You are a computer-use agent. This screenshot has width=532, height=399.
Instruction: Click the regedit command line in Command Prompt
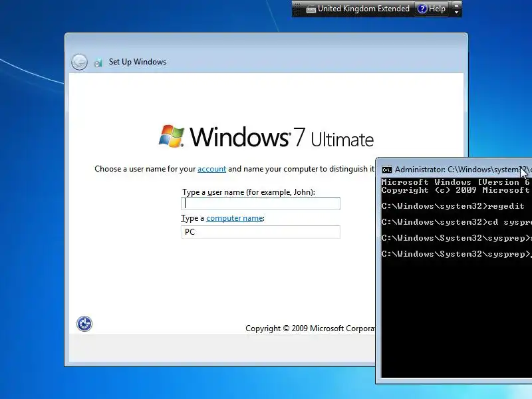tap(453, 206)
